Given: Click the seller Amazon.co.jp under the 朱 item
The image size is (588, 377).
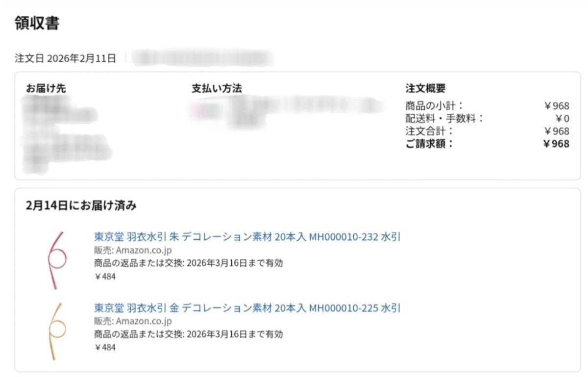Looking at the screenshot, I should (x=144, y=251).
